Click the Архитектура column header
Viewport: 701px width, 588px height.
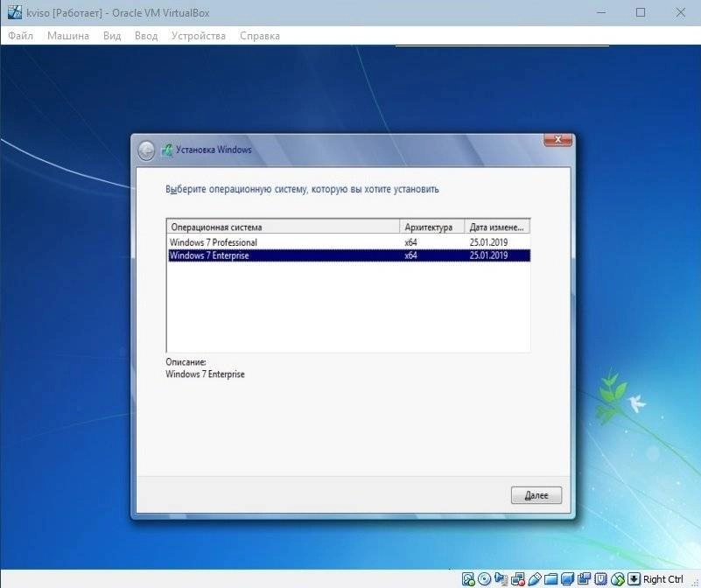click(431, 227)
